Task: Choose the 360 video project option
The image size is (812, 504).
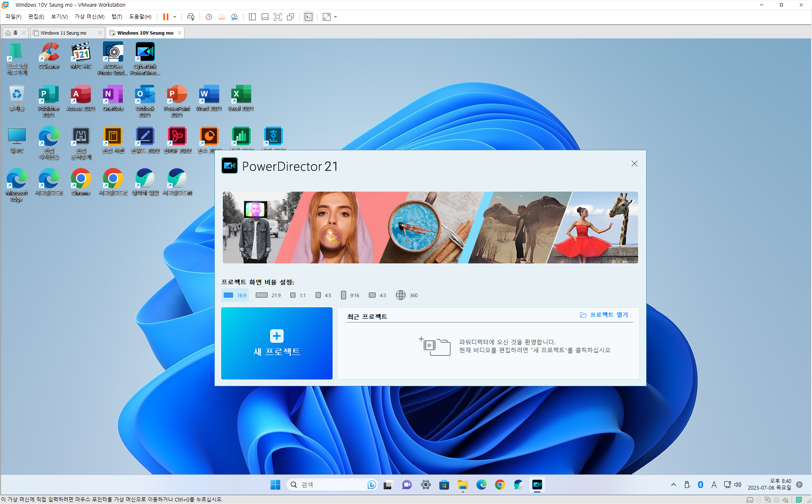Action: click(x=407, y=295)
